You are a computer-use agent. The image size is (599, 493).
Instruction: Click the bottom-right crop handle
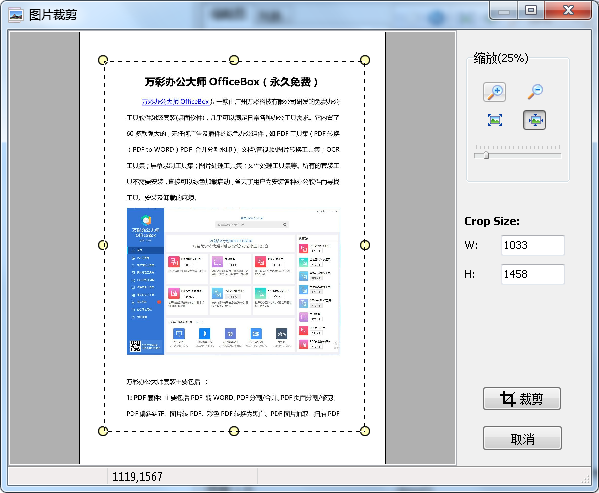(x=365, y=431)
